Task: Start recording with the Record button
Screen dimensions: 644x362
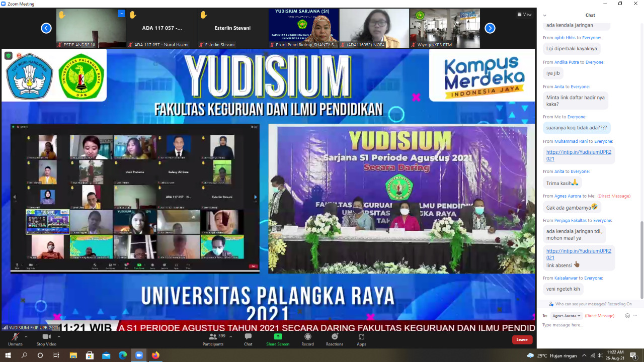Action: click(307, 339)
